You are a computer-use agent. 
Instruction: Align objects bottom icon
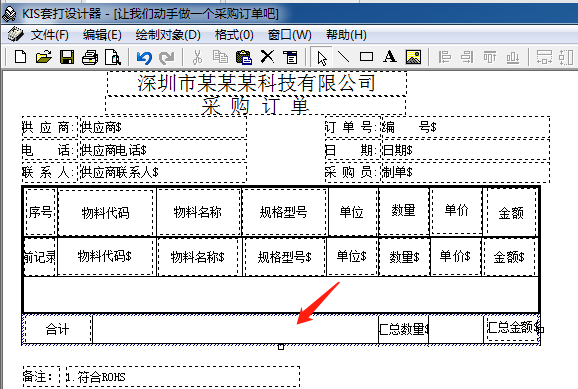coord(513,57)
